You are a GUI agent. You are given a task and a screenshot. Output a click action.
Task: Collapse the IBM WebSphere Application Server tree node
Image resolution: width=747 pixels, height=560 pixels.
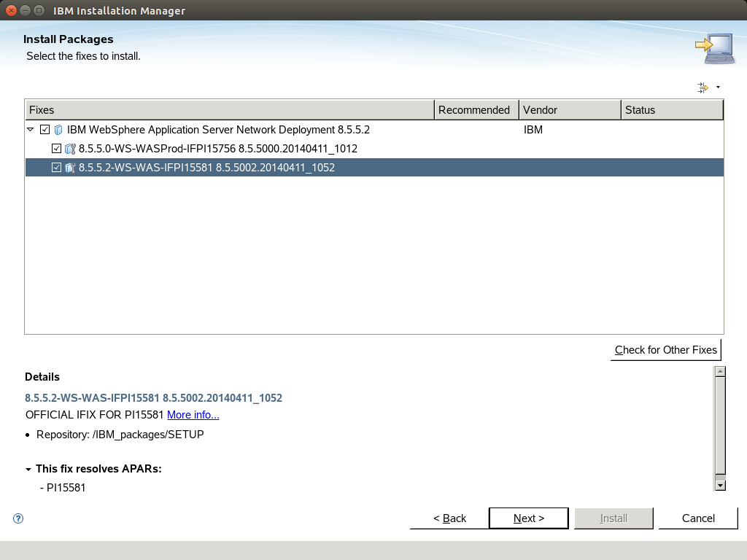tap(31, 130)
